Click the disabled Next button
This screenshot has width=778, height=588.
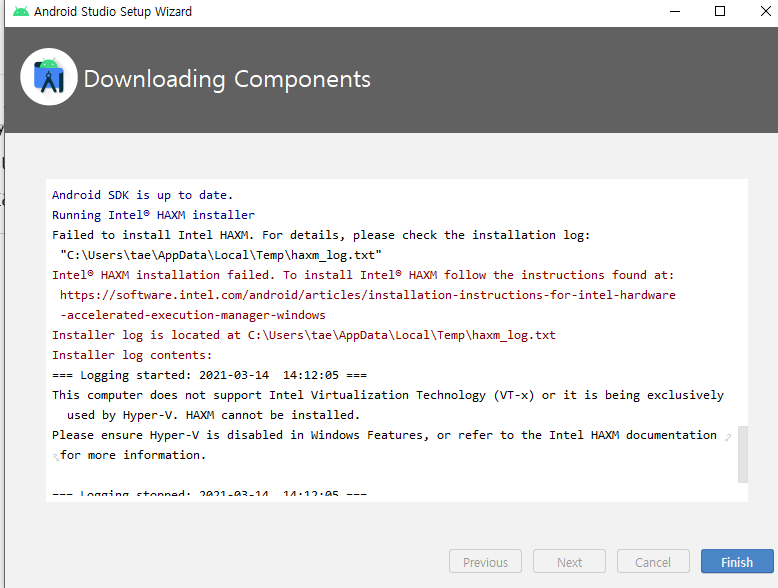coord(569,561)
